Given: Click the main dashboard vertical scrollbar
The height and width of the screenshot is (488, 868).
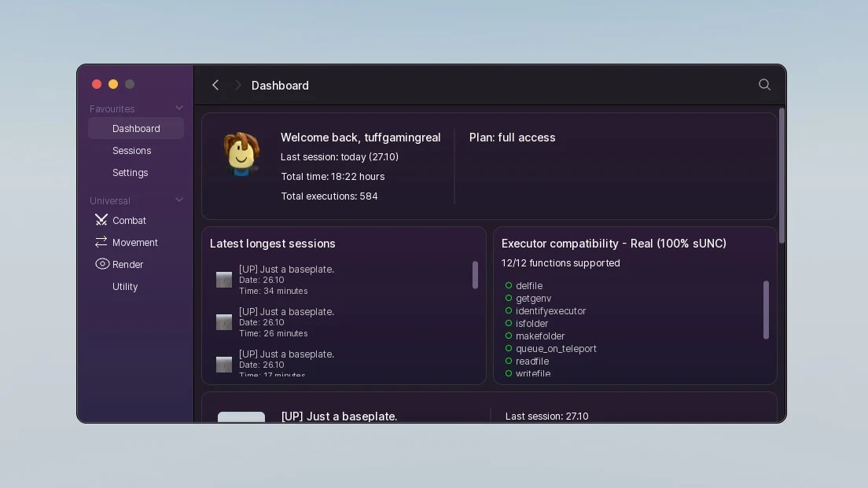Looking at the screenshot, I should [782, 175].
